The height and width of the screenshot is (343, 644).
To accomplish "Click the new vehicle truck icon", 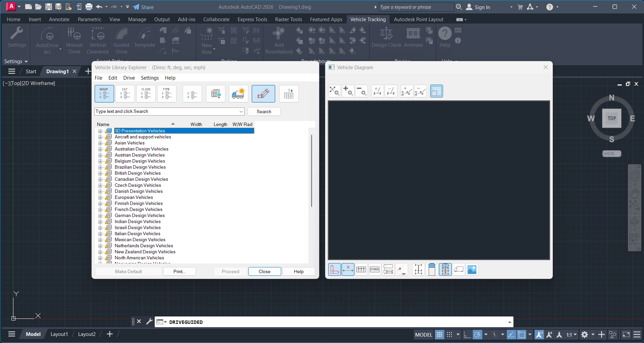I will tap(238, 94).
